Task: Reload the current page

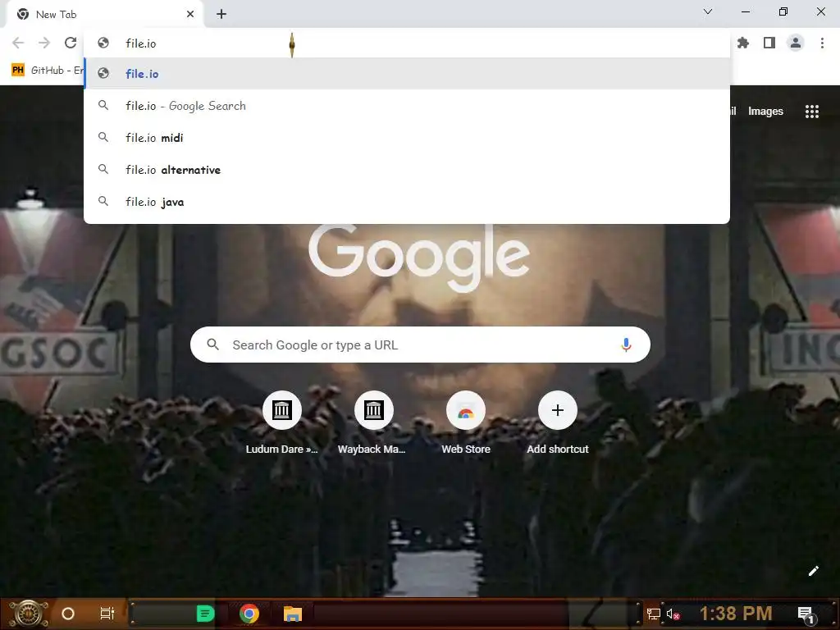Action: coord(71,43)
